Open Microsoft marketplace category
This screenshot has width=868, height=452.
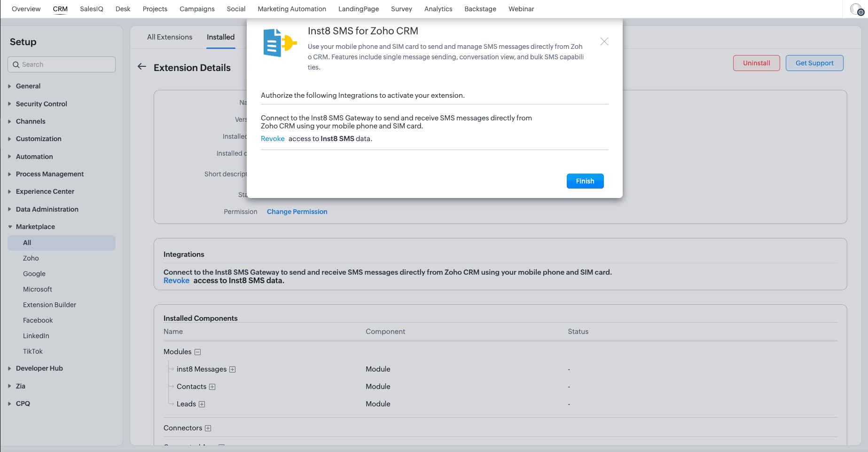(x=38, y=289)
